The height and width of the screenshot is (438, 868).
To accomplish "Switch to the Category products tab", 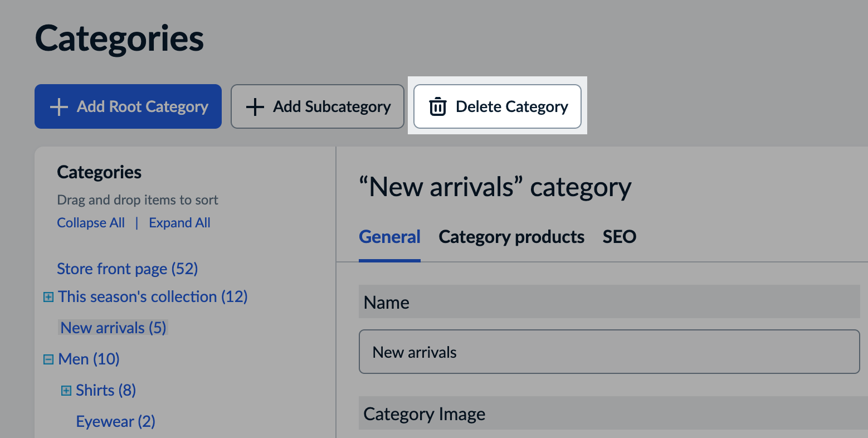I will click(x=511, y=237).
